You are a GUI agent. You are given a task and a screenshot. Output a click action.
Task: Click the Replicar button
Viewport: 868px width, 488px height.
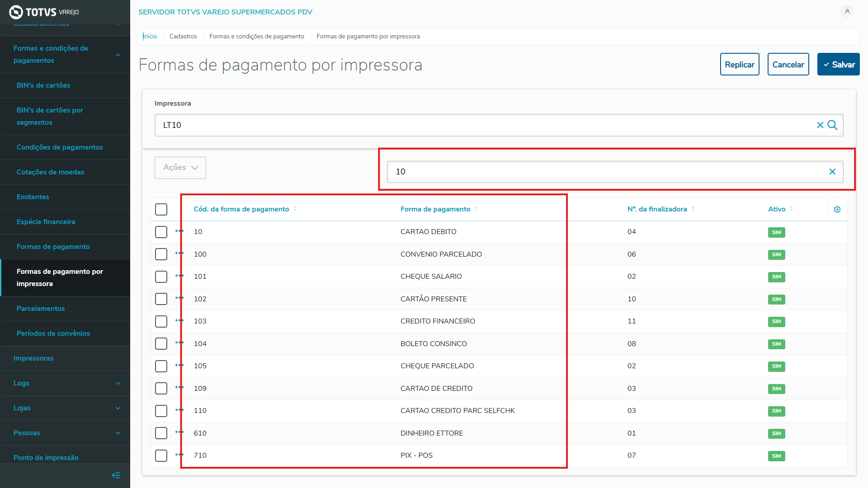pos(739,65)
